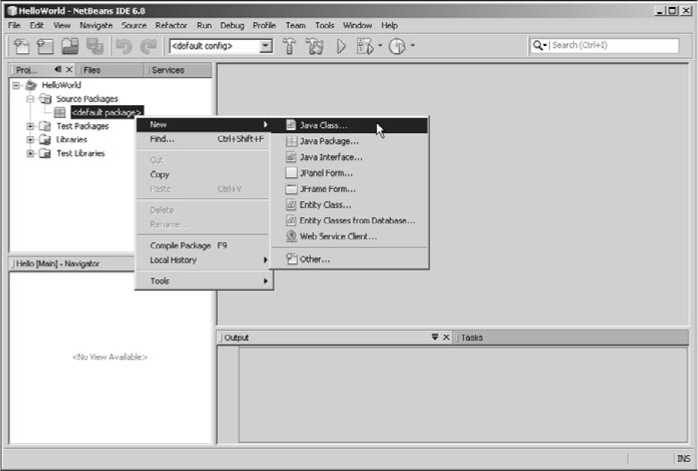Choose JFrame Form from submenu
This screenshot has width=698, height=471.
tap(349, 189)
